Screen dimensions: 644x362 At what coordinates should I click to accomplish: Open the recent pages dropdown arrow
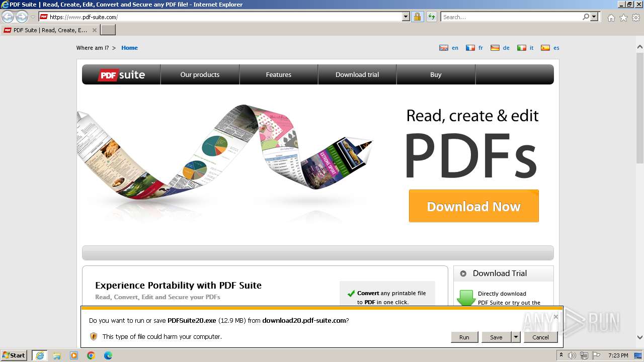(33, 17)
